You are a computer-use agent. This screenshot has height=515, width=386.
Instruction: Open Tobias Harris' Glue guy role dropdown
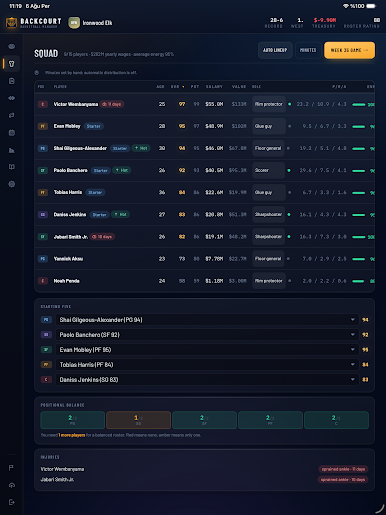(269, 192)
